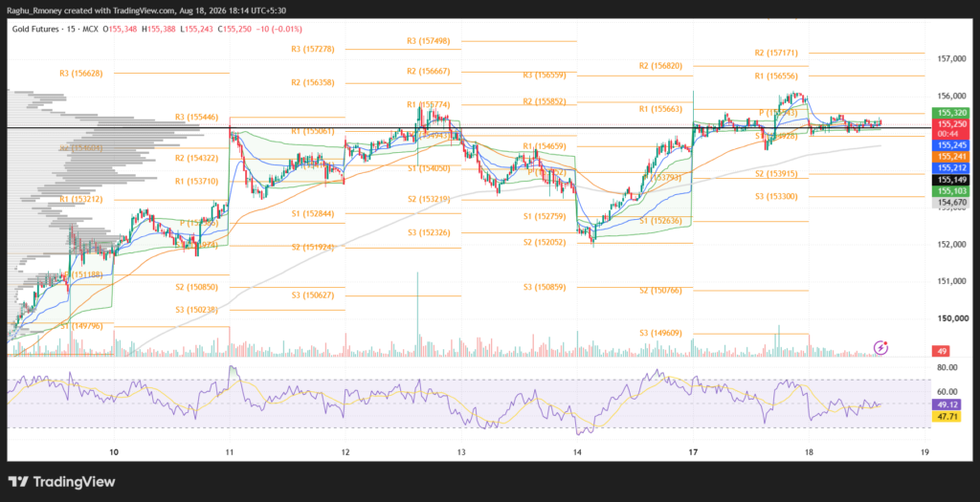This screenshot has height=502, width=980.
Task: Click the pivot label S3 (152326)
Action: pyautogui.click(x=428, y=232)
